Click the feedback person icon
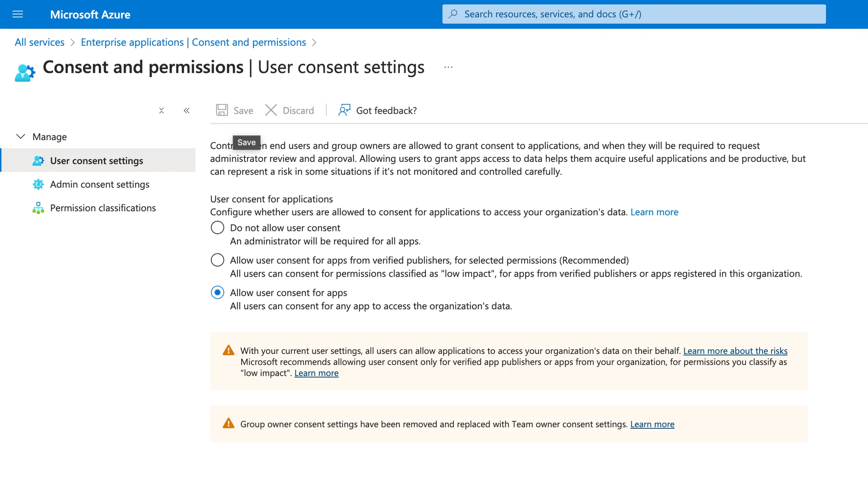The height and width of the screenshot is (494, 868). [x=344, y=110]
